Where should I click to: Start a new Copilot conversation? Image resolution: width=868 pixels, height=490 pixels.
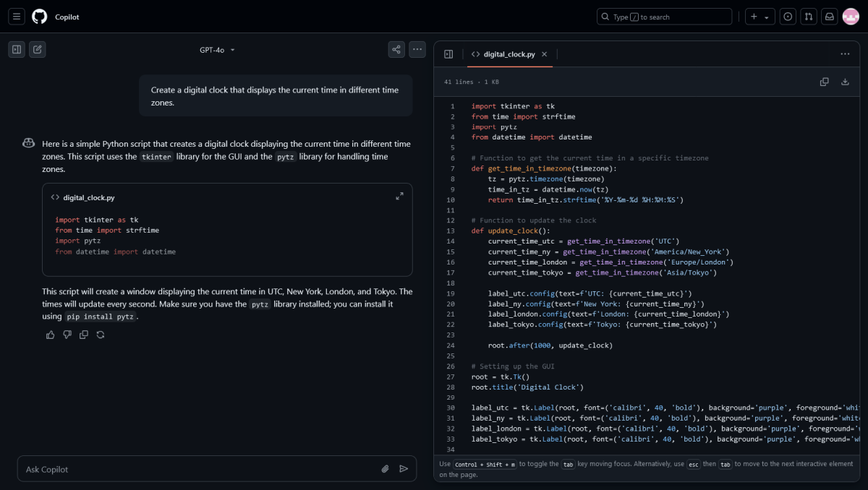37,49
